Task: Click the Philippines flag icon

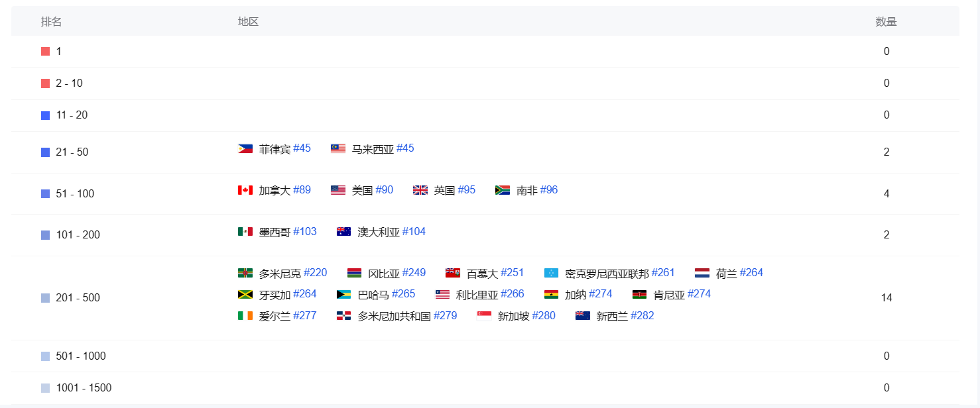Action: pos(245,149)
